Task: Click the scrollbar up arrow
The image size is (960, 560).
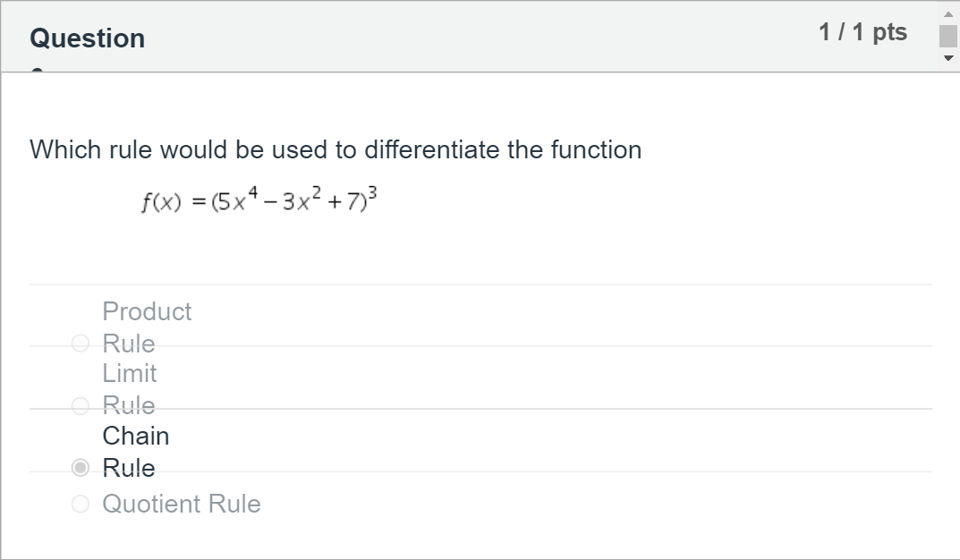Action: point(947,13)
